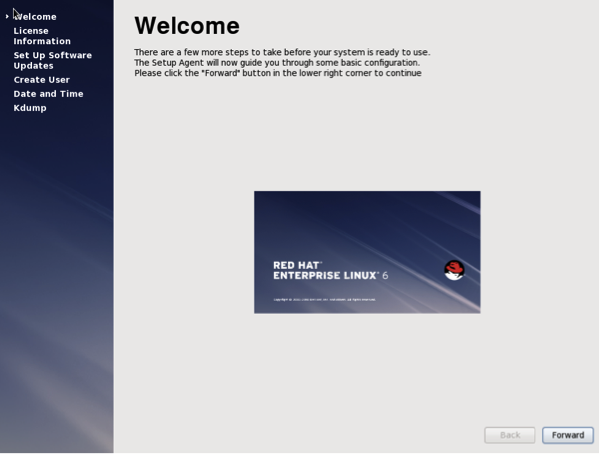Open Set Up Software Updates step

click(x=53, y=60)
